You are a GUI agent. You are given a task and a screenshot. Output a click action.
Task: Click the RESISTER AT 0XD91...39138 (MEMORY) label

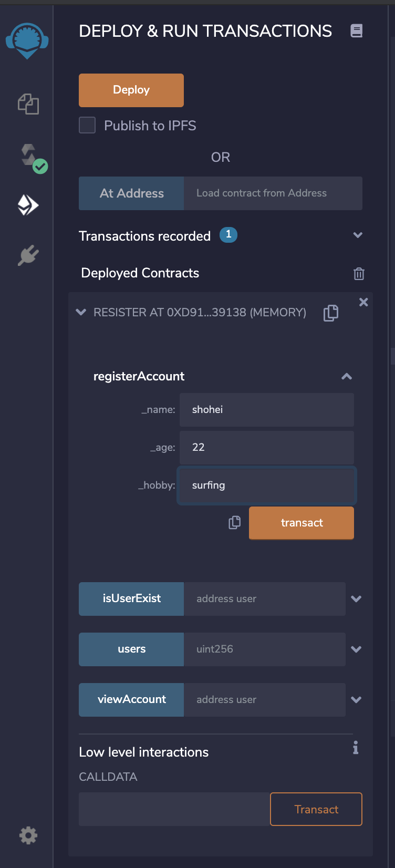[x=200, y=312]
